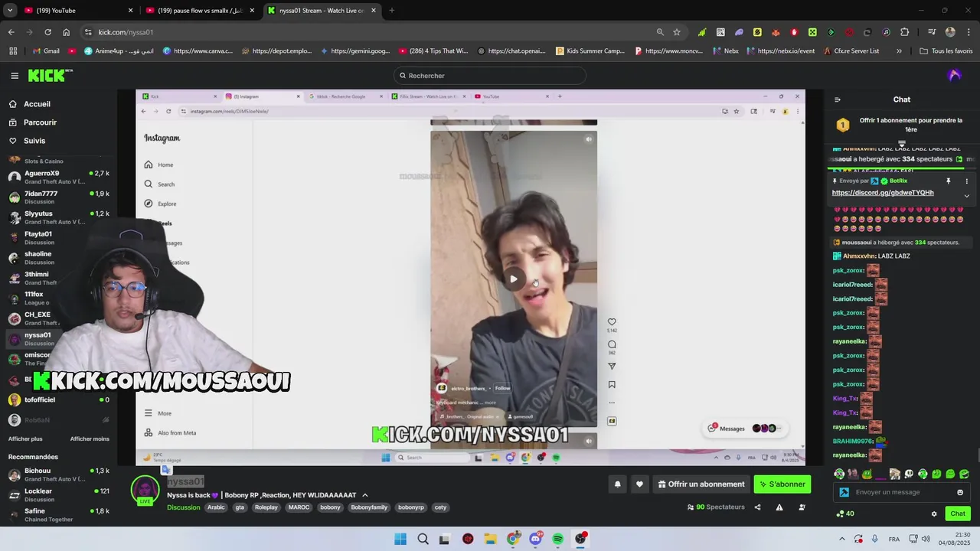Open the discord.gg invite link in chat
This screenshot has height=551, width=980.
click(x=883, y=193)
